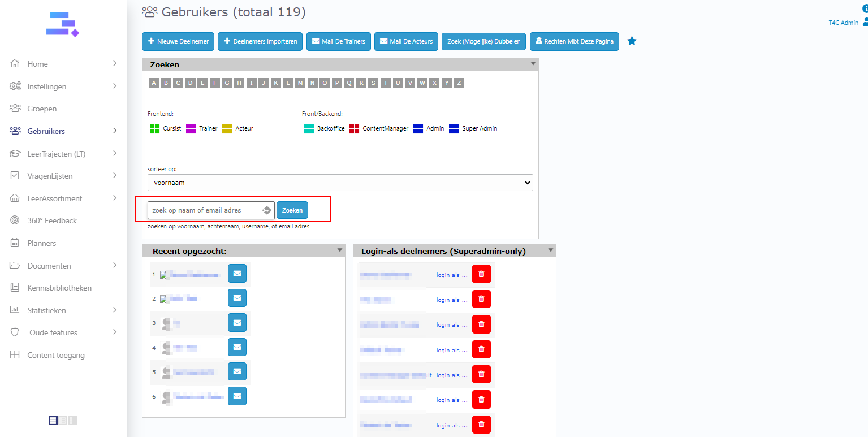Collapse the Recent opgezocht panel
The image size is (868, 437).
pyautogui.click(x=339, y=250)
